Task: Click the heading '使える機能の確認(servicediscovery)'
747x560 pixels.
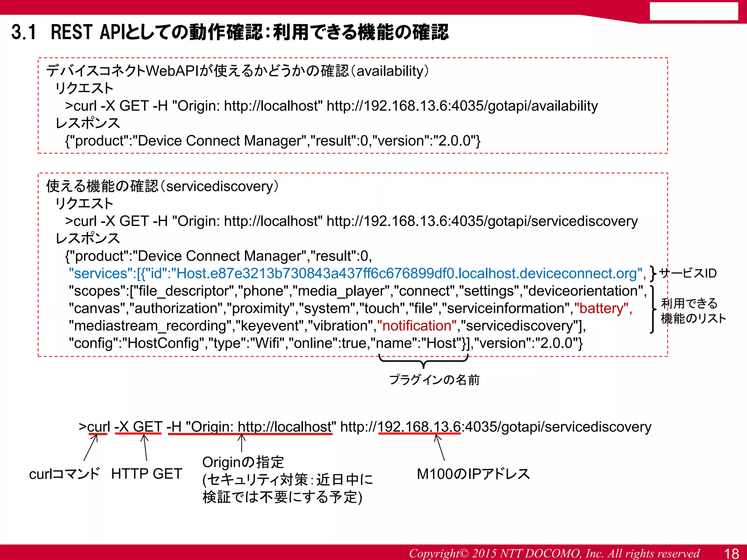Action: tap(162, 186)
